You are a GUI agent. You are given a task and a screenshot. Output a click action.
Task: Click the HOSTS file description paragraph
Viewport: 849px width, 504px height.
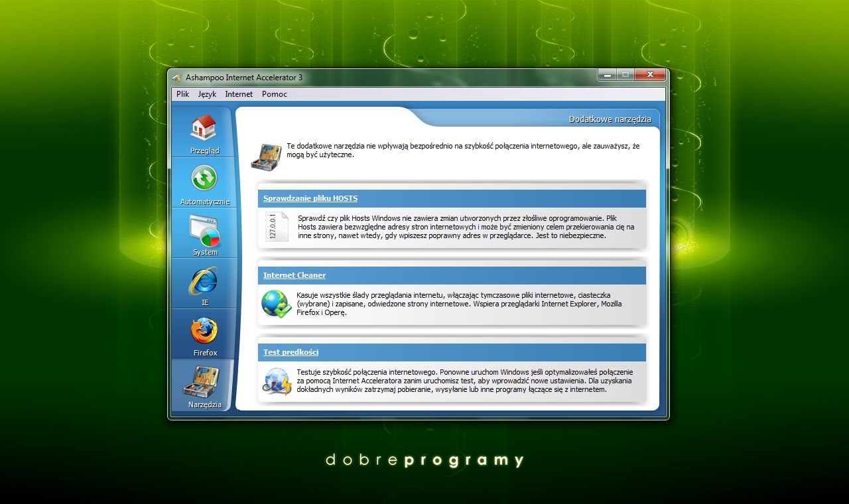click(x=466, y=227)
